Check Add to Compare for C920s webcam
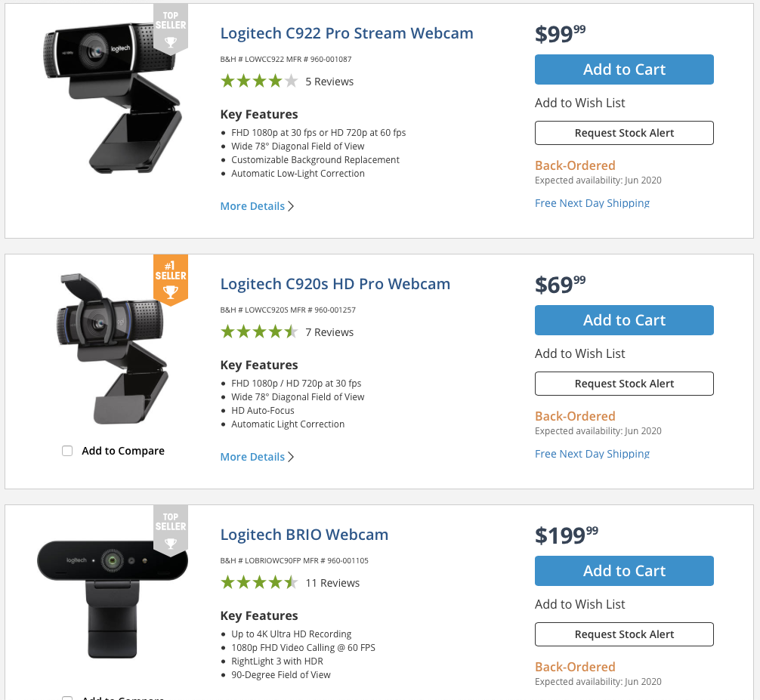The image size is (760, 700). tap(67, 451)
